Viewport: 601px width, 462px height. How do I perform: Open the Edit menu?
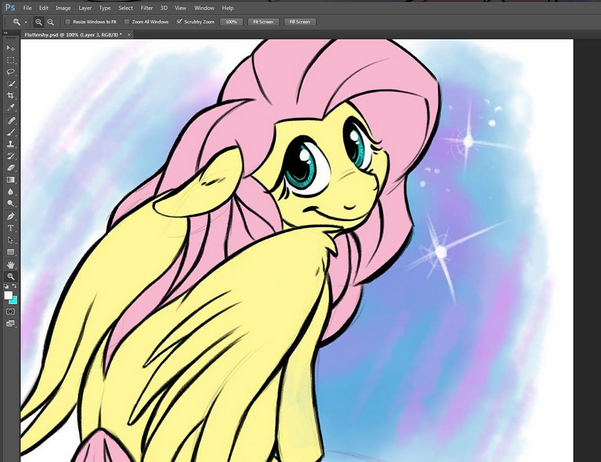pos(44,8)
